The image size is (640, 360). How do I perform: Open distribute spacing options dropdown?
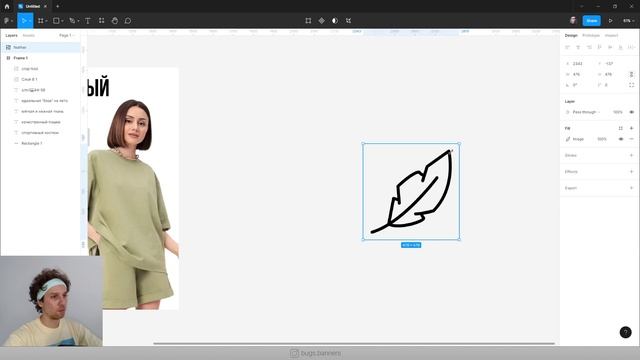click(x=631, y=47)
